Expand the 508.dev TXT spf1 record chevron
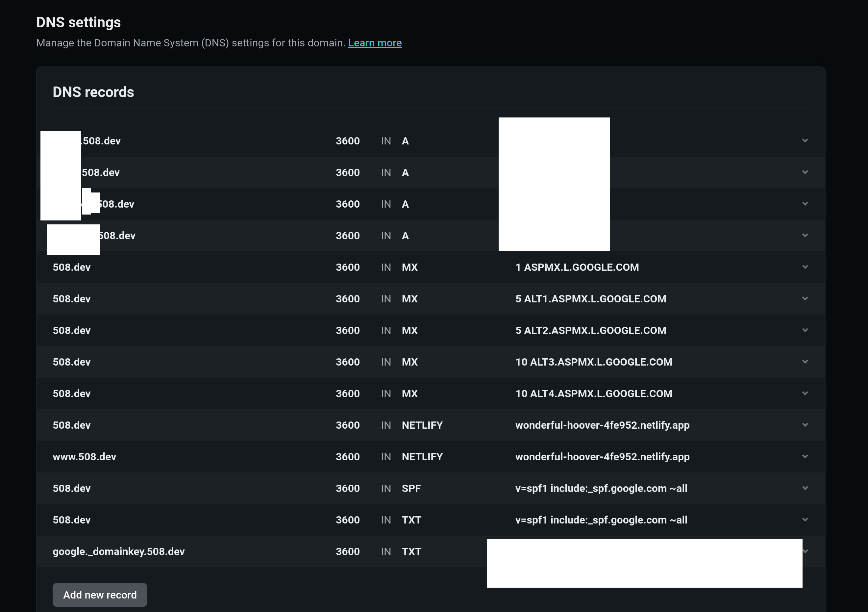Viewport: 868px width, 612px height. 805,520
